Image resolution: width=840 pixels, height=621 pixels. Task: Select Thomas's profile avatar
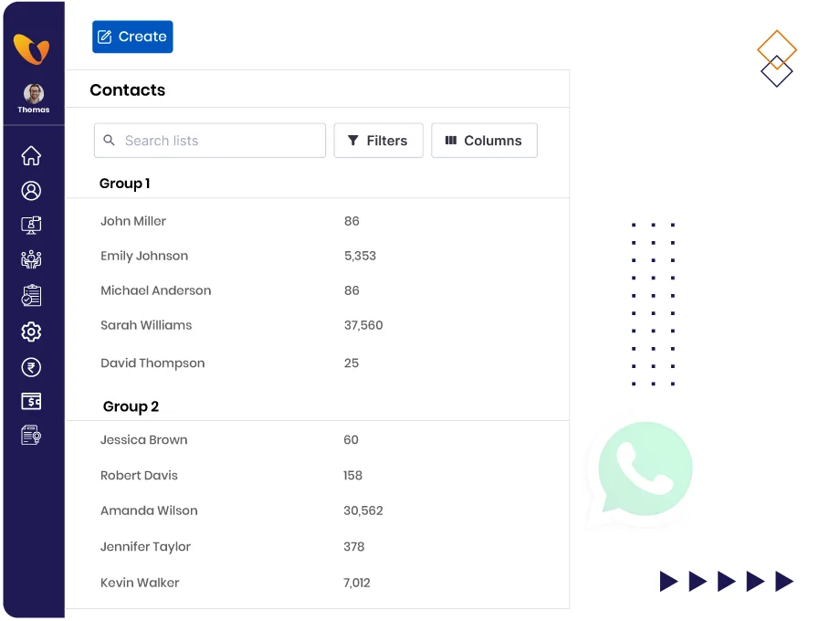tap(33, 94)
